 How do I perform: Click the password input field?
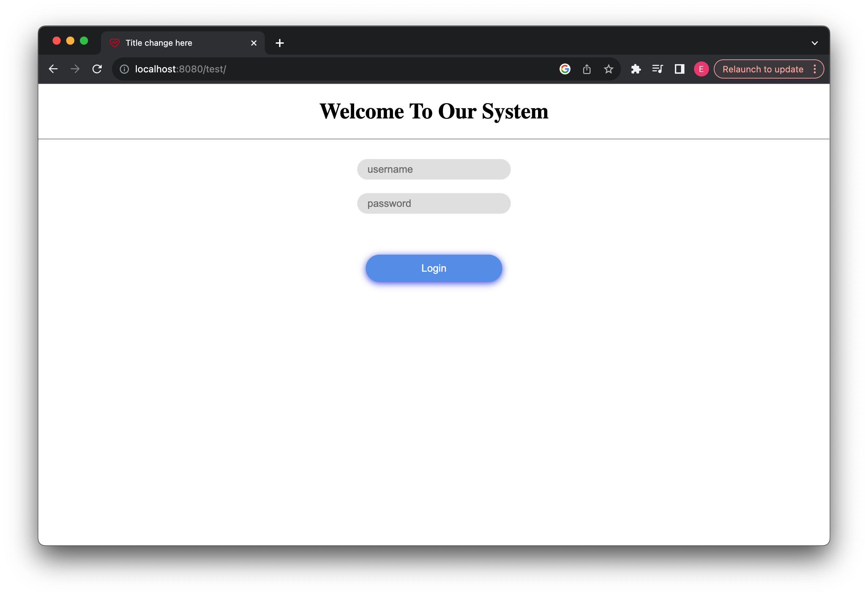(434, 203)
